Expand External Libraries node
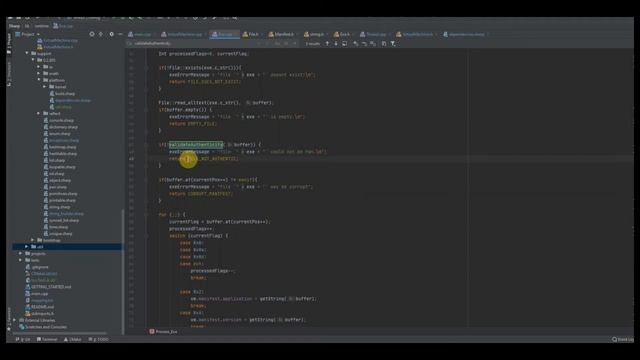The height and width of the screenshot is (360, 640). click(x=15, y=320)
